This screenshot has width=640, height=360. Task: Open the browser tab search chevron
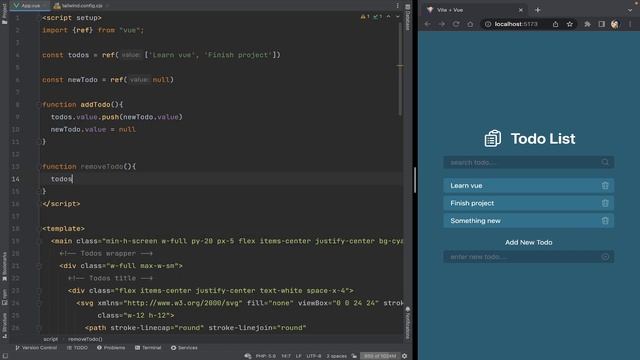coord(630,10)
